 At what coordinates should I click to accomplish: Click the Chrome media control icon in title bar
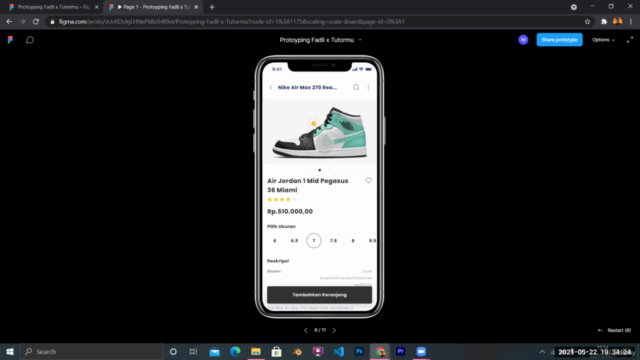pos(574,7)
